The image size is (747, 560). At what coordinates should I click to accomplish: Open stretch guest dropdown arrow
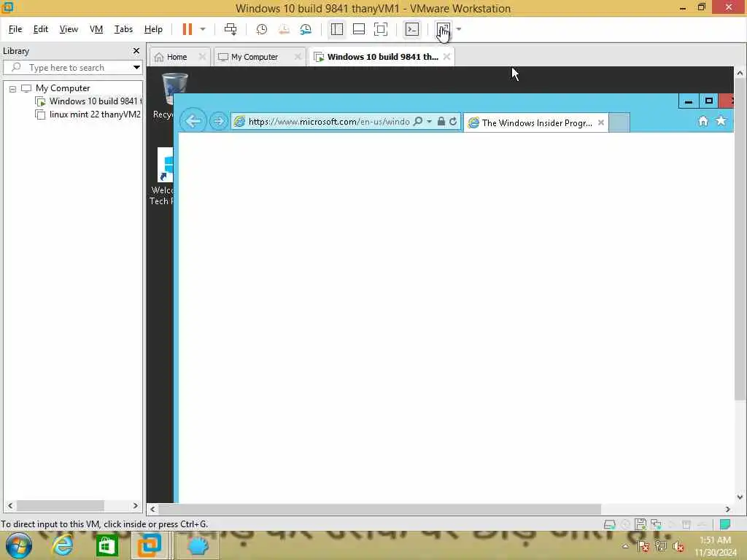459,29
